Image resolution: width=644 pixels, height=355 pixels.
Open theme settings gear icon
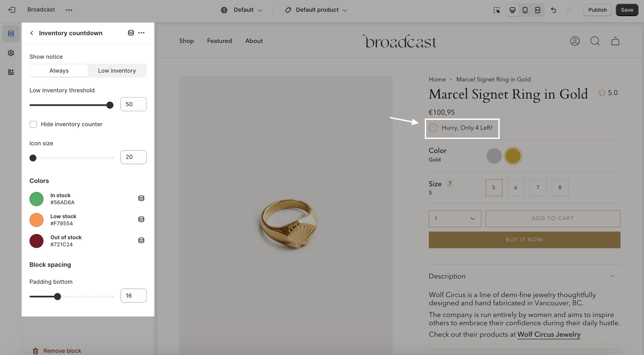pyautogui.click(x=11, y=53)
